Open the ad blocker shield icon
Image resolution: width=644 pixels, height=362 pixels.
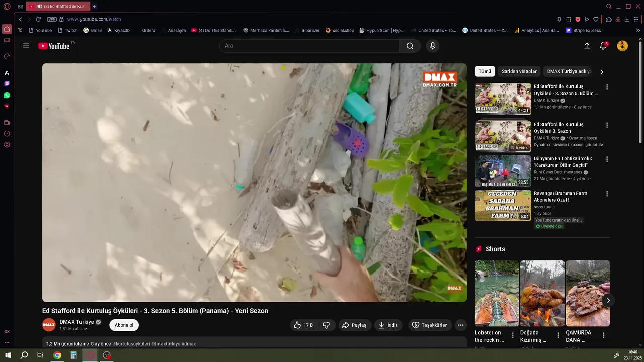click(578, 19)
